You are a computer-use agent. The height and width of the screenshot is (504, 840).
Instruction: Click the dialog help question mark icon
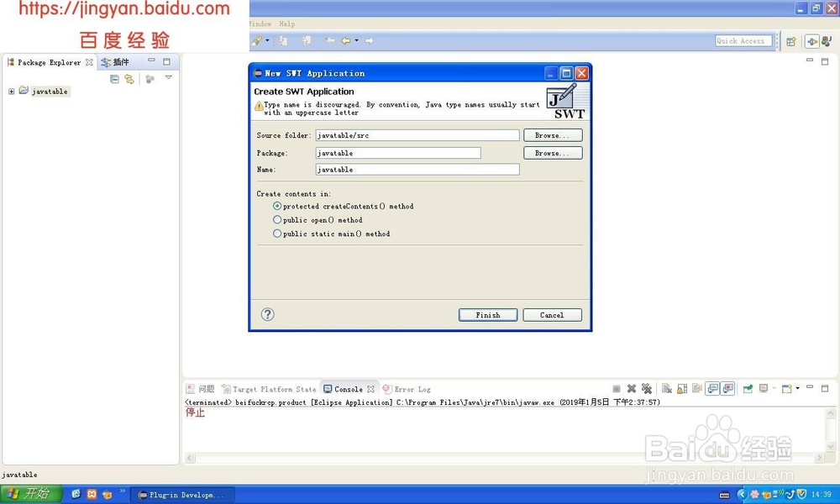pos(266,314)
